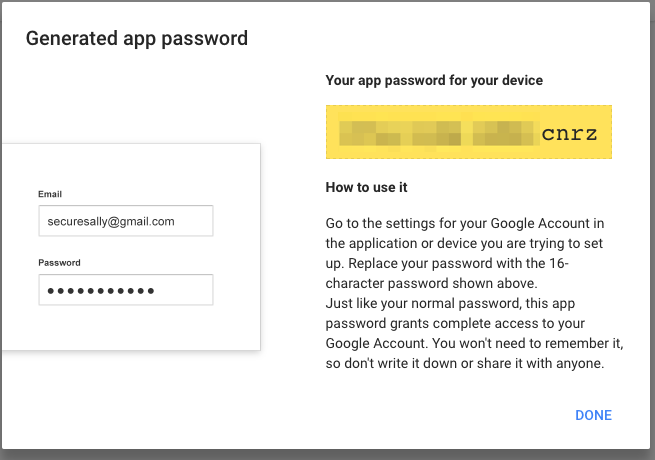Screen dimensions: 655x460
Task: Click the Email label above the field
Action: point(50,194)
